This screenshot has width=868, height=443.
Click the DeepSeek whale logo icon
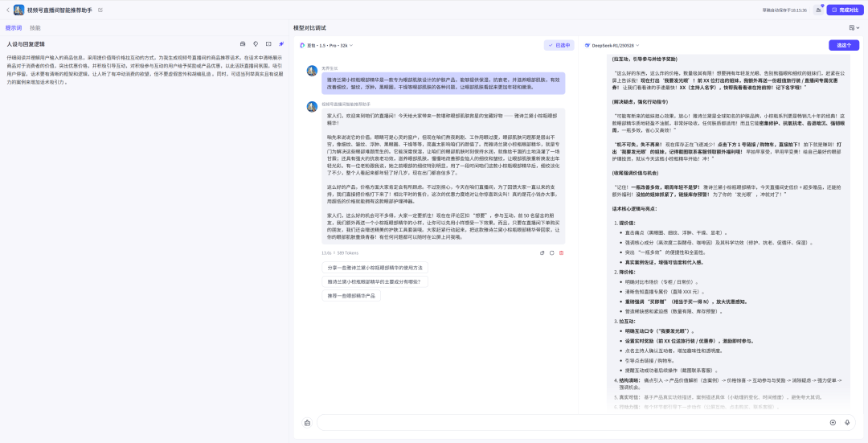click(588, 45)
